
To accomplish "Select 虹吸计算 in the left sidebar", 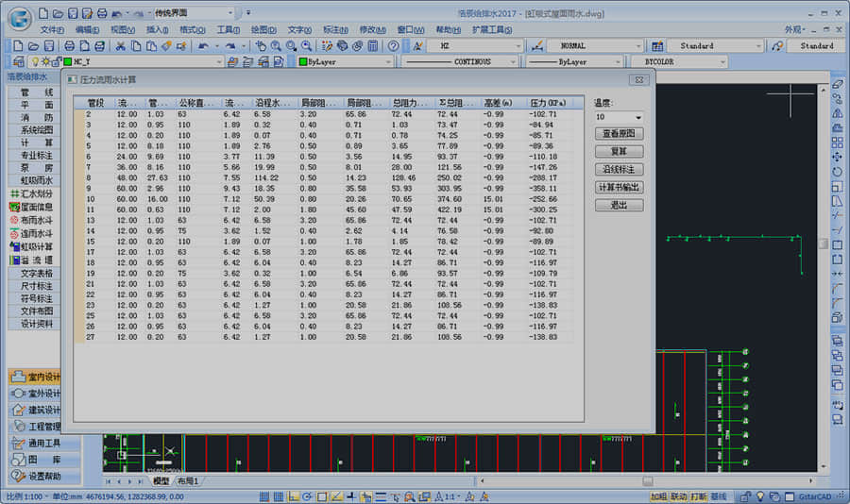I will [37, 246].
